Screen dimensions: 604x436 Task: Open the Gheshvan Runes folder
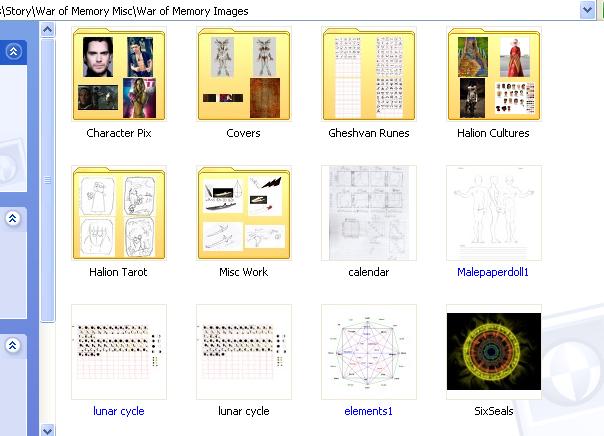(x=369, y=75)
